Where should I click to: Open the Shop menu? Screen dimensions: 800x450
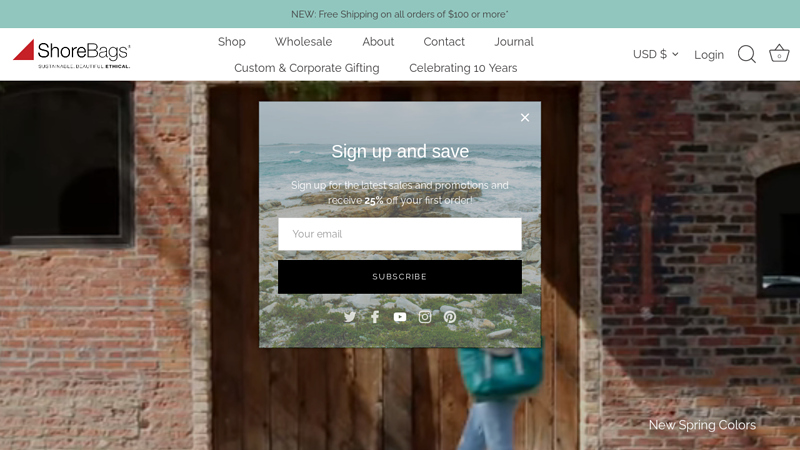[232, 42]
